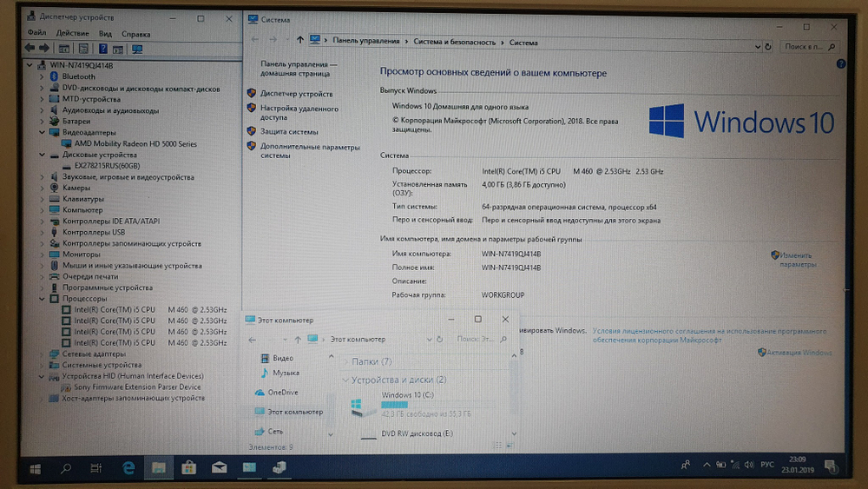
Task: Expand the Мониторы category
Action: coord(42,254)
